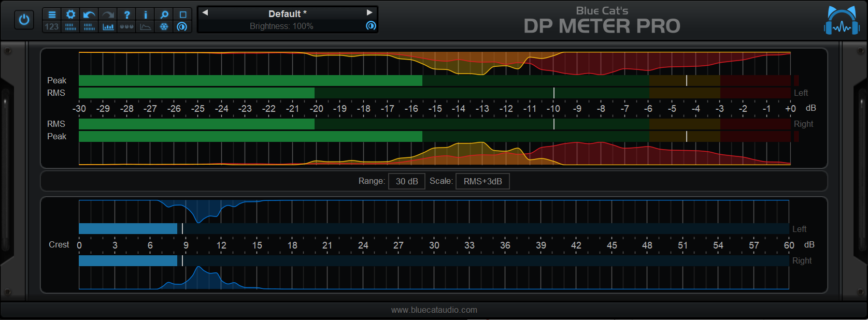Toggle the plug-in power bypass button
Screen dimensions: 868x320
click(24, 20)
